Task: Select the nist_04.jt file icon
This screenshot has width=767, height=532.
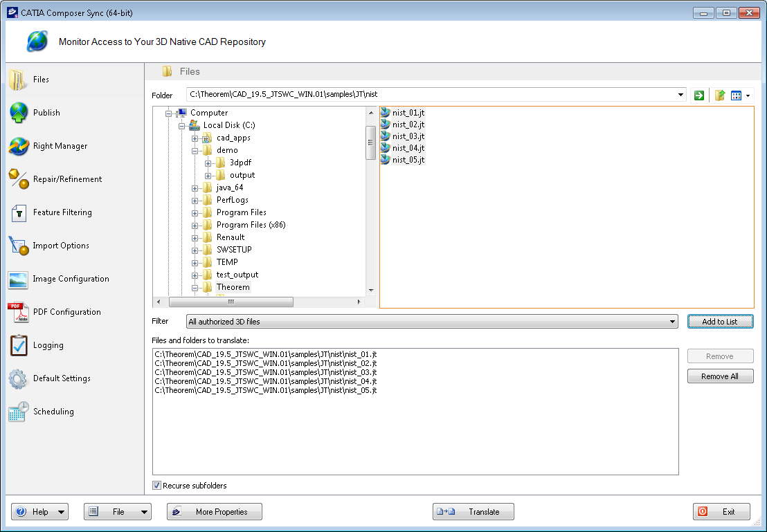Action: pyautogui.click(x=386, y=147)
